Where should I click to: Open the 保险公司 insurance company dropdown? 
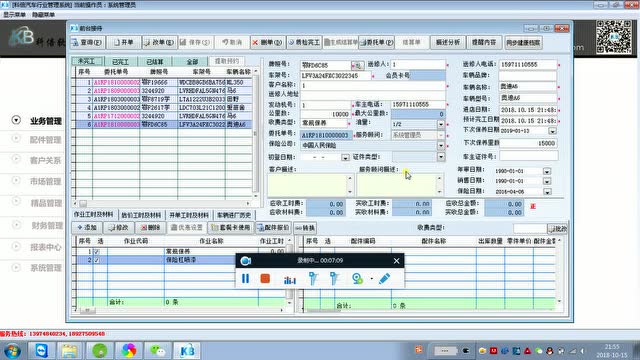(x=441, y=145)
